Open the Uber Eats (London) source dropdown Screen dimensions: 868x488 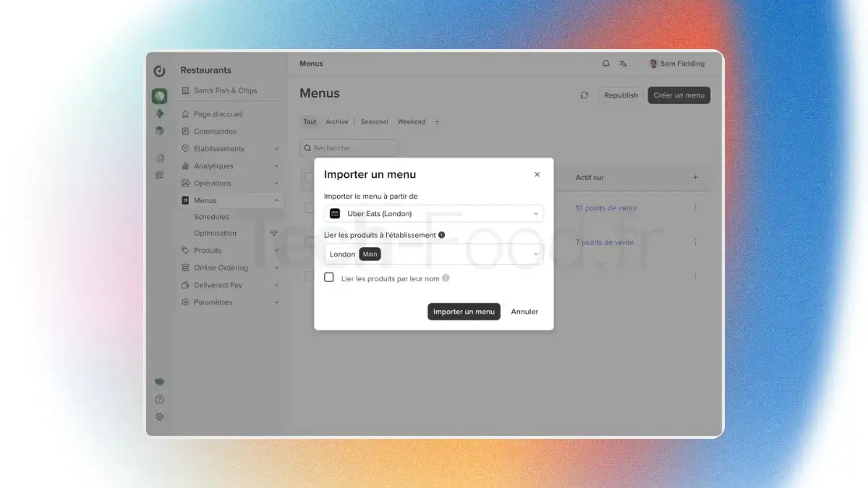point(434,213)
